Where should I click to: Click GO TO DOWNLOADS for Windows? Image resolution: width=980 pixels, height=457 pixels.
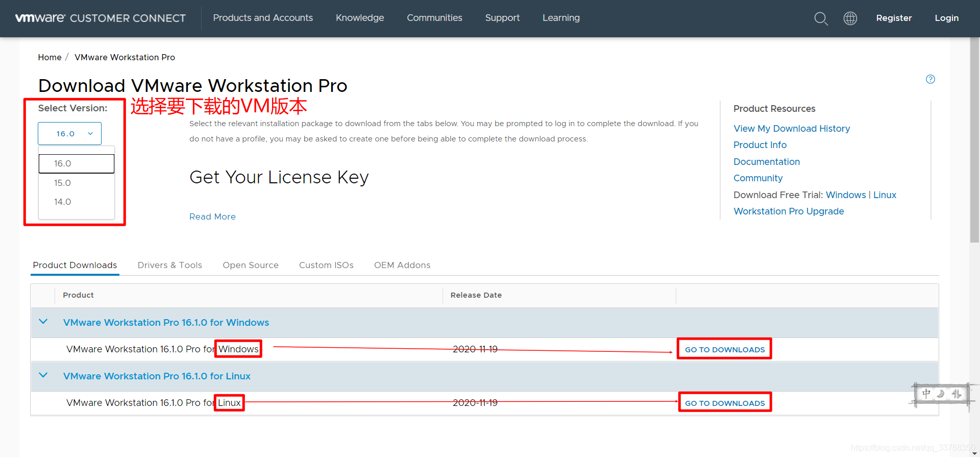(725, 349)
